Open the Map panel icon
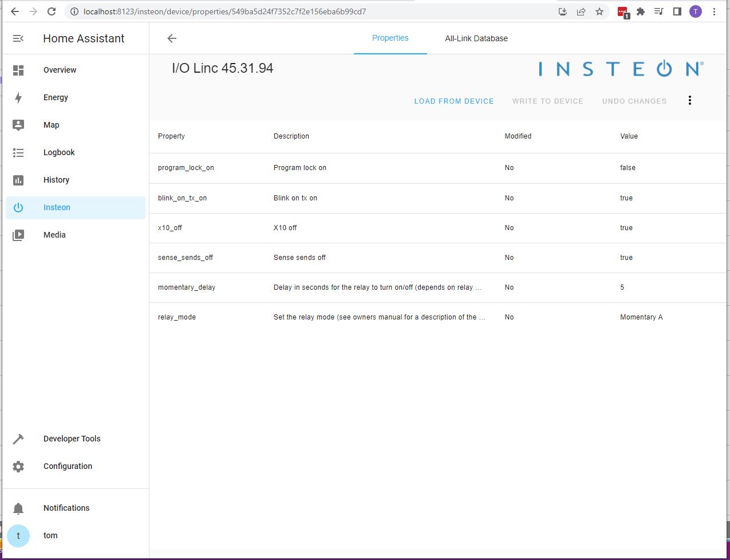Screen dimensions: 730x560 (18, 124)
